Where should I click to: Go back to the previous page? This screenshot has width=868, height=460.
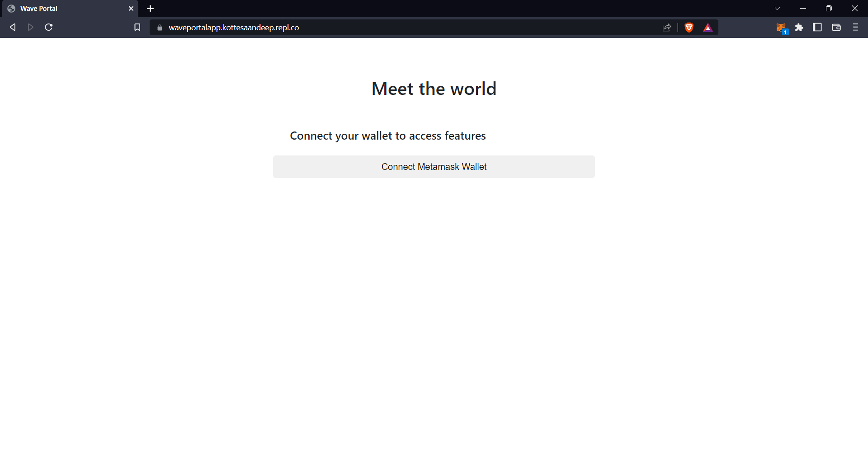click(13, 28)
